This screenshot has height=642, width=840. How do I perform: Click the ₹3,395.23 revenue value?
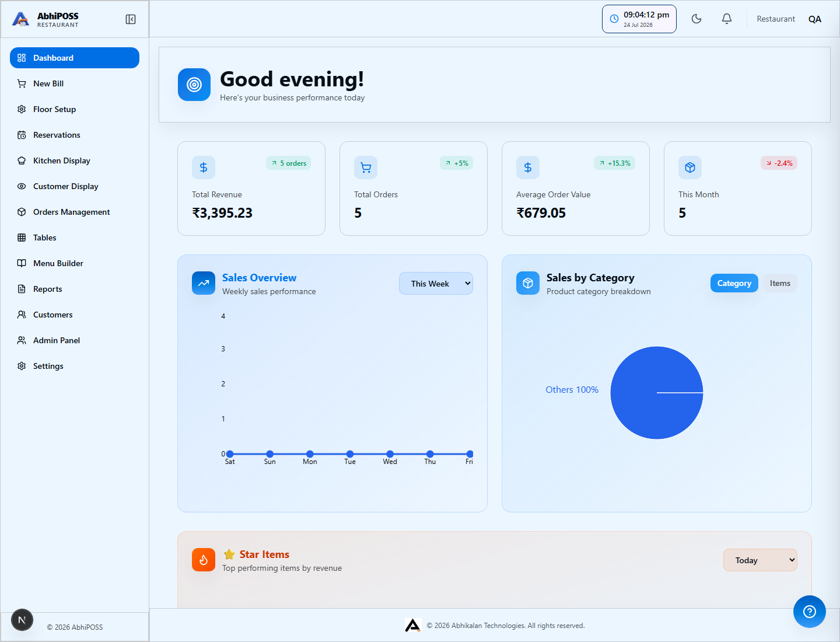(222, 213)
